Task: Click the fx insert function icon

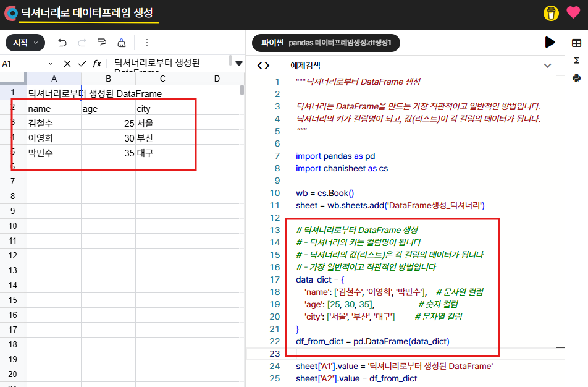Action: pos(97,64)
